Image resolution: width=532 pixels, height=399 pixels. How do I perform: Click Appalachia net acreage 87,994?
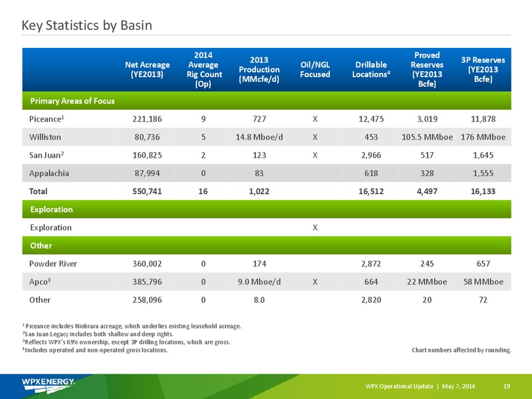147,174
